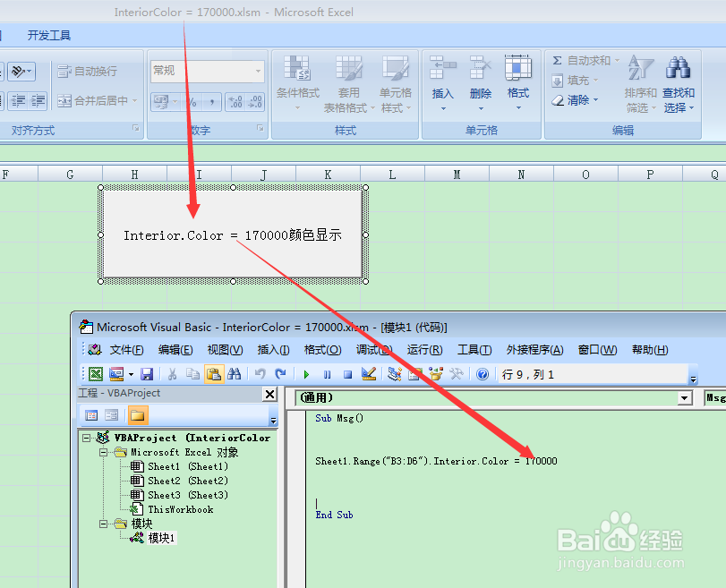Toggle 自动换行 wrap text in Excel ribbon
Image resolution: width=726 pixels, height=588 pixels.
[87, 72]
